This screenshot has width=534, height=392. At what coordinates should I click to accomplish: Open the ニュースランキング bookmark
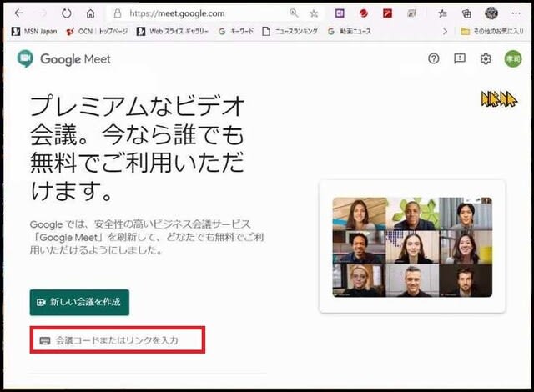click(x=290, y=32)
